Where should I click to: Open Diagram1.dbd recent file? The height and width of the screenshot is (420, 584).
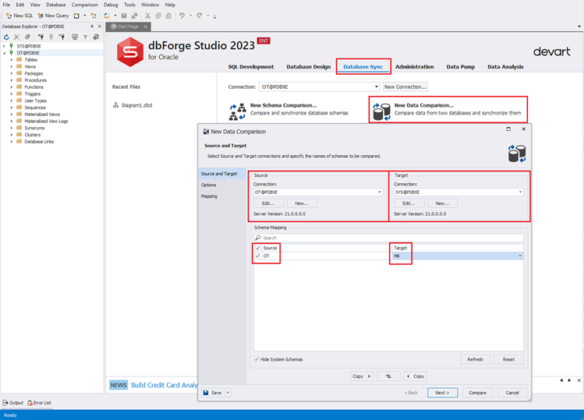(137, 105)
